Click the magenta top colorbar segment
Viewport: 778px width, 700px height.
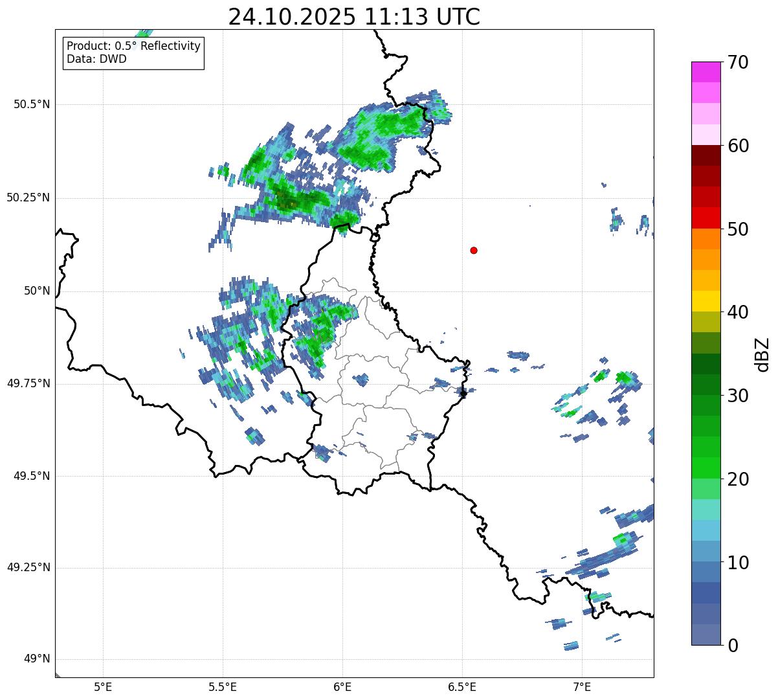click(706, 72)
